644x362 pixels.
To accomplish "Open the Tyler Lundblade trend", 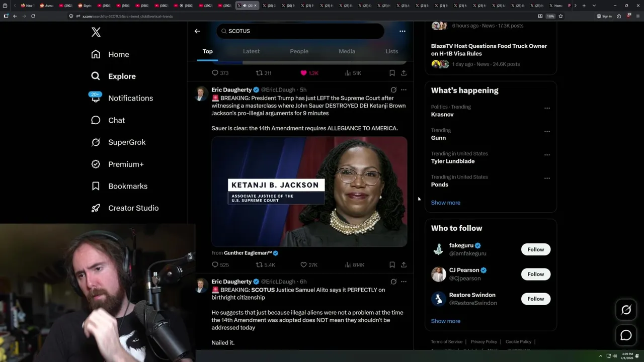I will (453, 161).
